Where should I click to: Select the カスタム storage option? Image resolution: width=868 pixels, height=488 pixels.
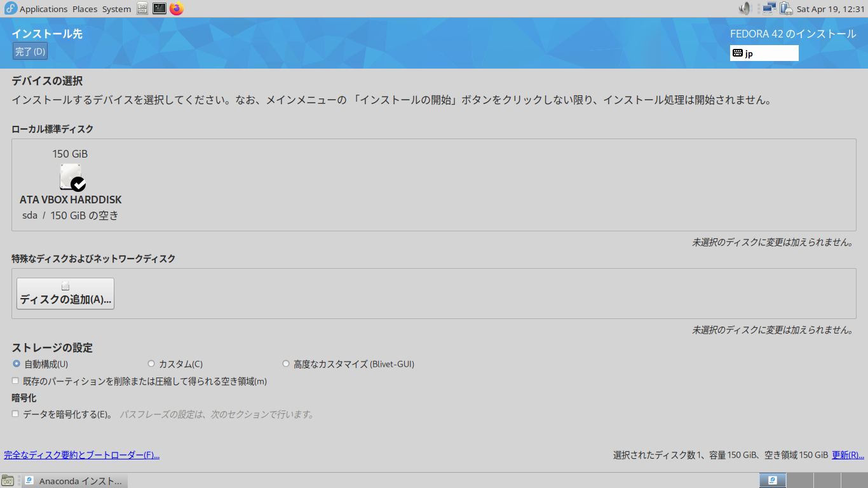tap(175, 364)
